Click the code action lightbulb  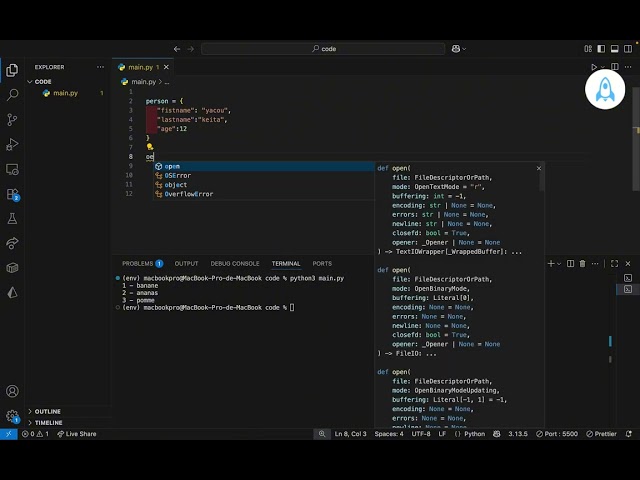point(150,147)
